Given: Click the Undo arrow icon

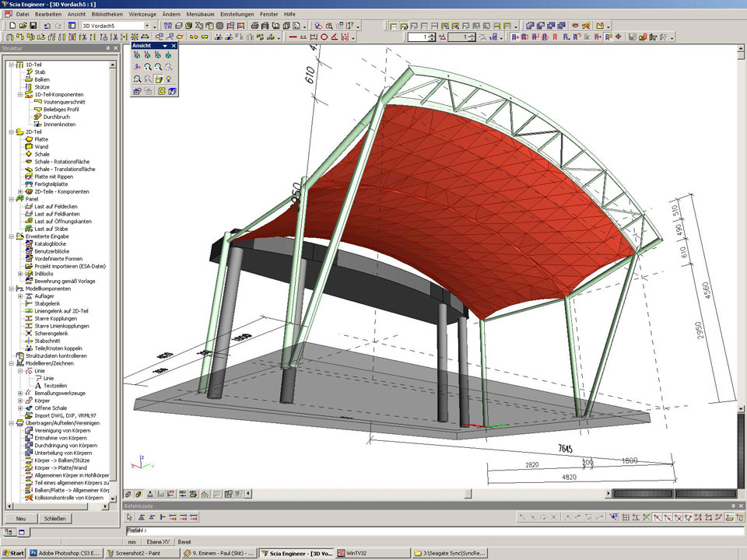Looking at the screenshot, I should pyautogui.click(x=47, y=26).
